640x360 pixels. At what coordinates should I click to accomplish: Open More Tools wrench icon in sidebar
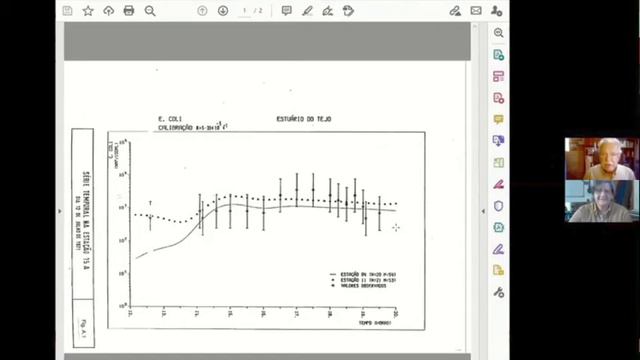[x=498, y=292]
